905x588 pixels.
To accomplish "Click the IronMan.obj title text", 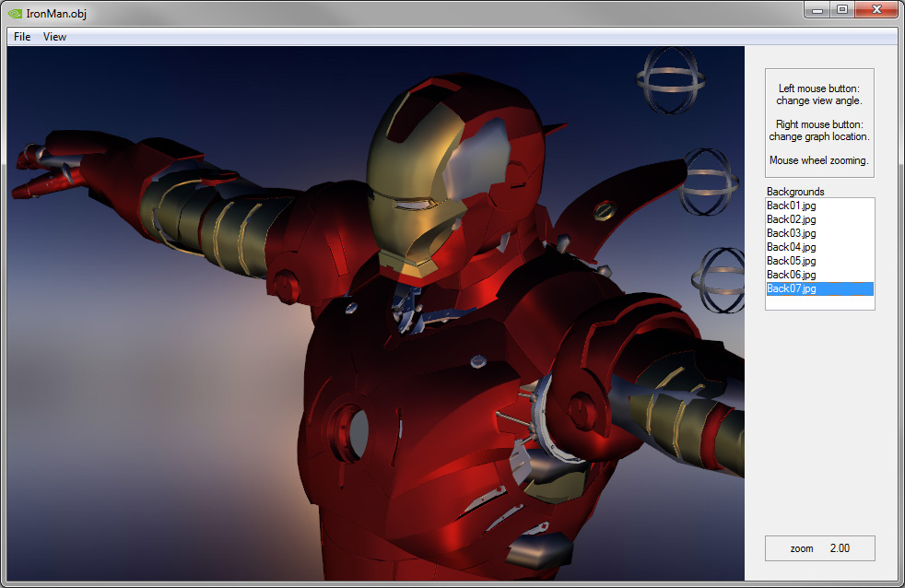I will (57, 14).
